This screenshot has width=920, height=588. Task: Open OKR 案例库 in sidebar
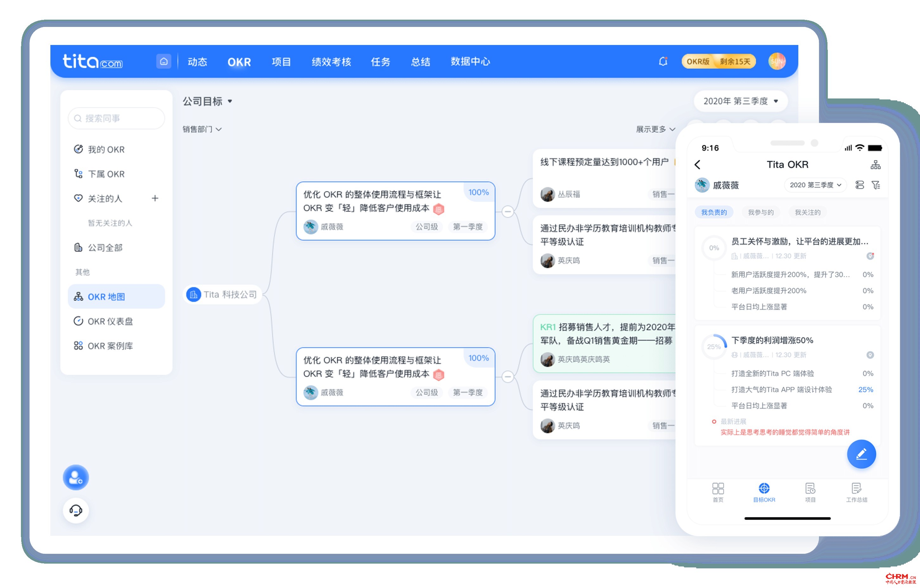click(x=116, y=346)
